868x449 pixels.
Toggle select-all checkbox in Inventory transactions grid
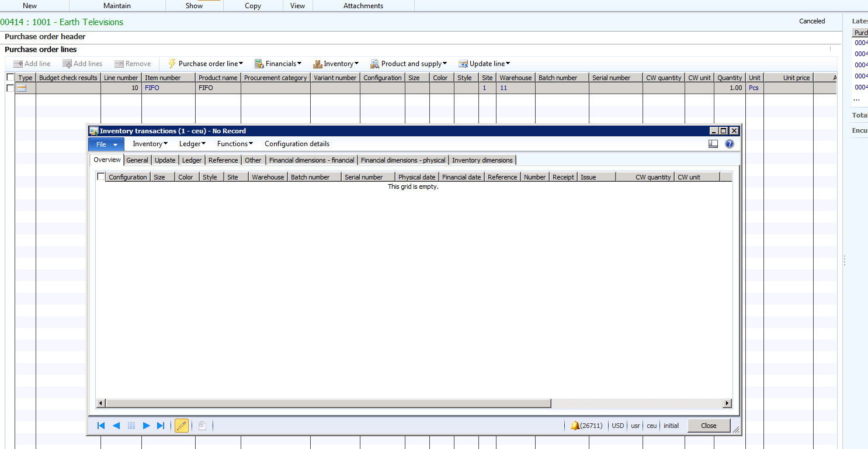pyautogui.click(x=101, y=177)
